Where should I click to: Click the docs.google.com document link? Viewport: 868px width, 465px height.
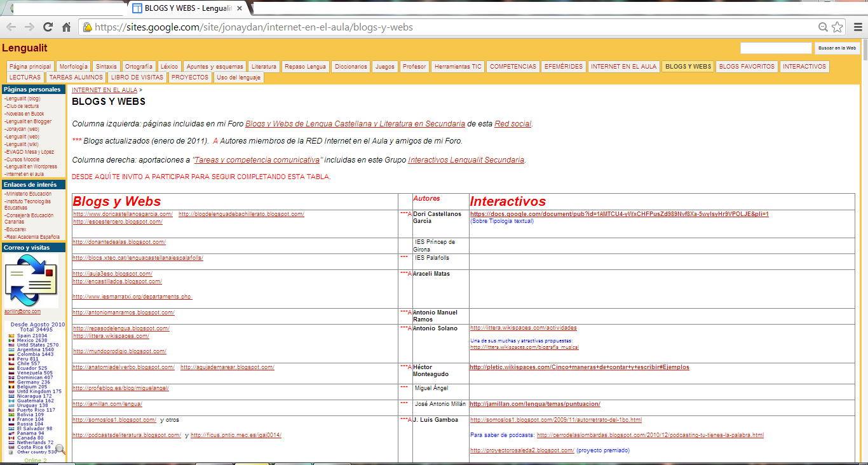tap(620, 214)
